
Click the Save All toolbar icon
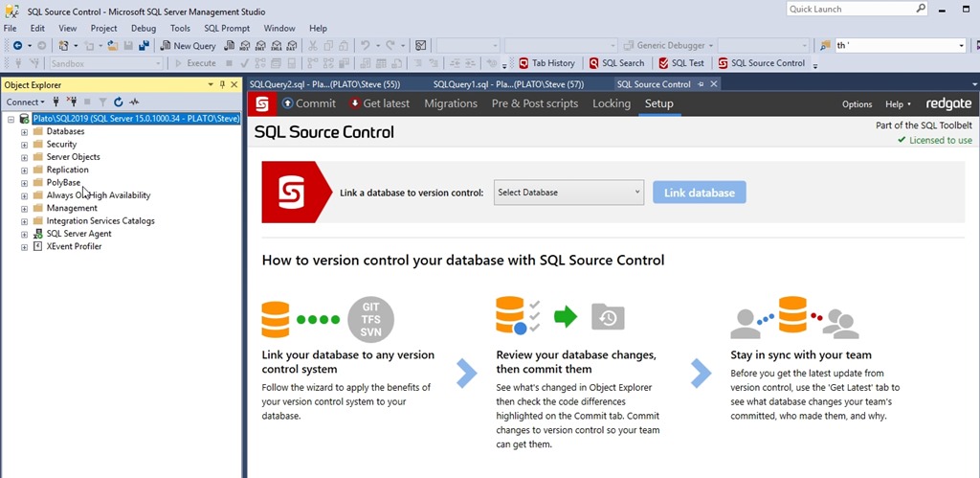[x=143, y=45]
